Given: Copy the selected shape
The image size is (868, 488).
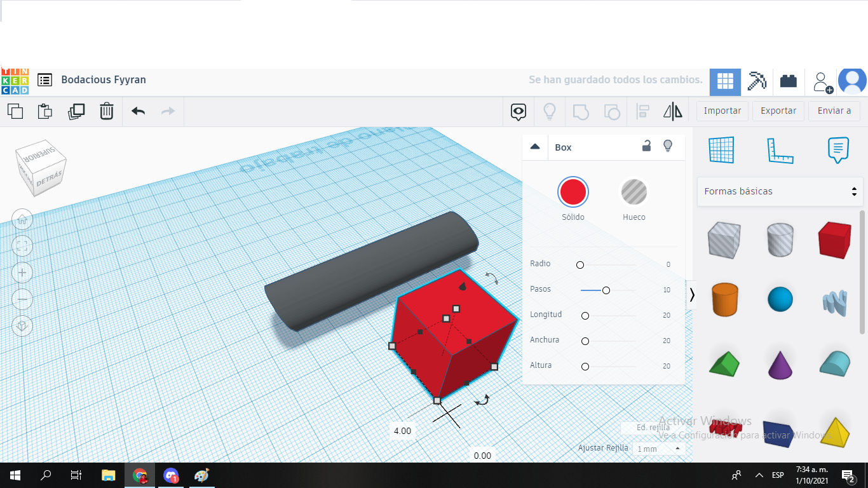Looking at the screenshot, I should pyautogui.click(x=15, y=111).
